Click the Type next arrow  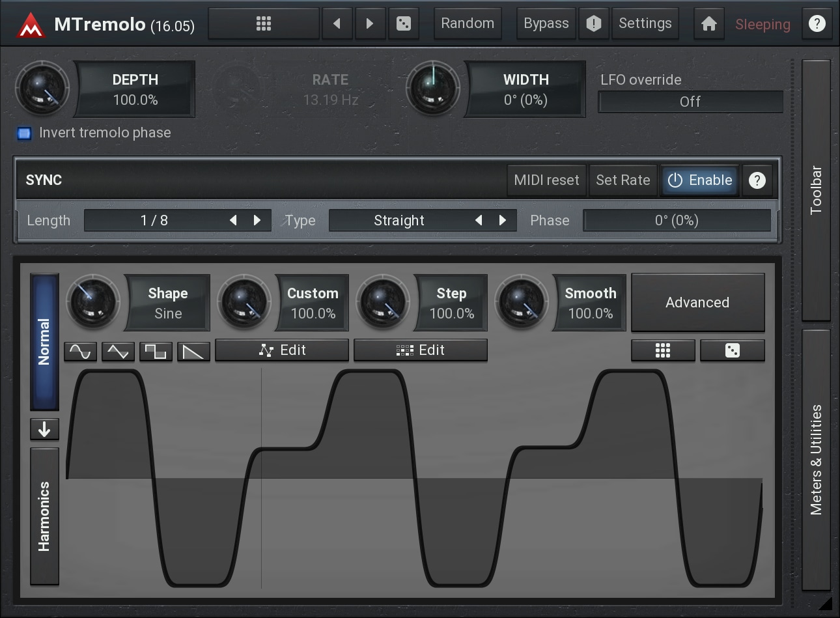coord(503,221)
